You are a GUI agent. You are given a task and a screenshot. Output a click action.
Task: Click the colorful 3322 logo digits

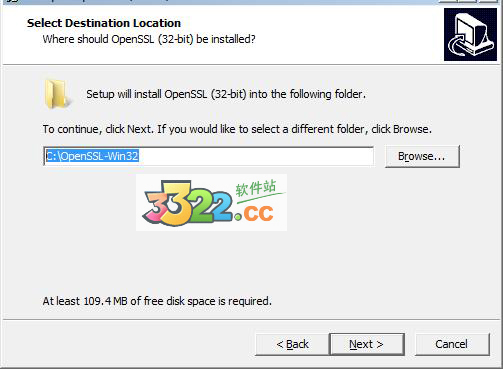188,202
